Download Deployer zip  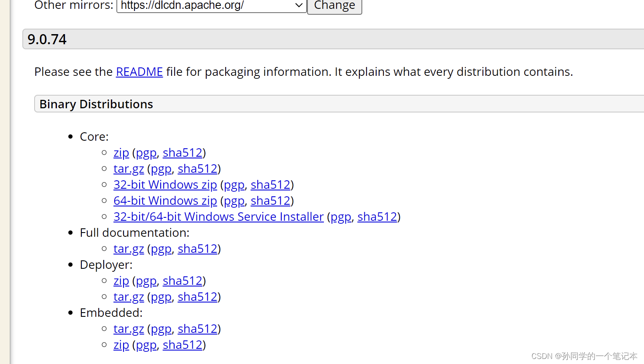tap(121, 281)
